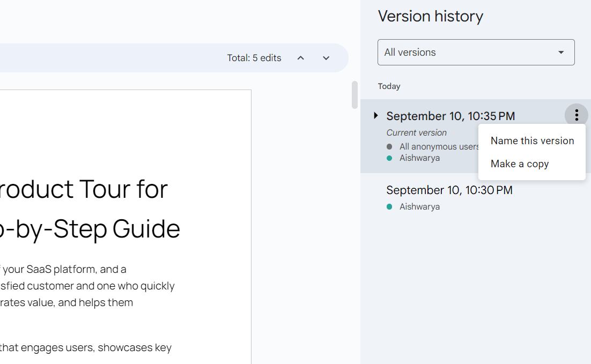591x364 pixels.
Task: Click the gray dot beside All anonymous users
Action: click(x=389, y=146)
